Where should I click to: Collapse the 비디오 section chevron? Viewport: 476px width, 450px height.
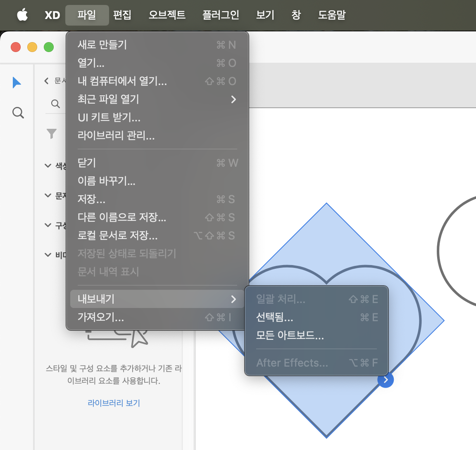click(48, 255)
